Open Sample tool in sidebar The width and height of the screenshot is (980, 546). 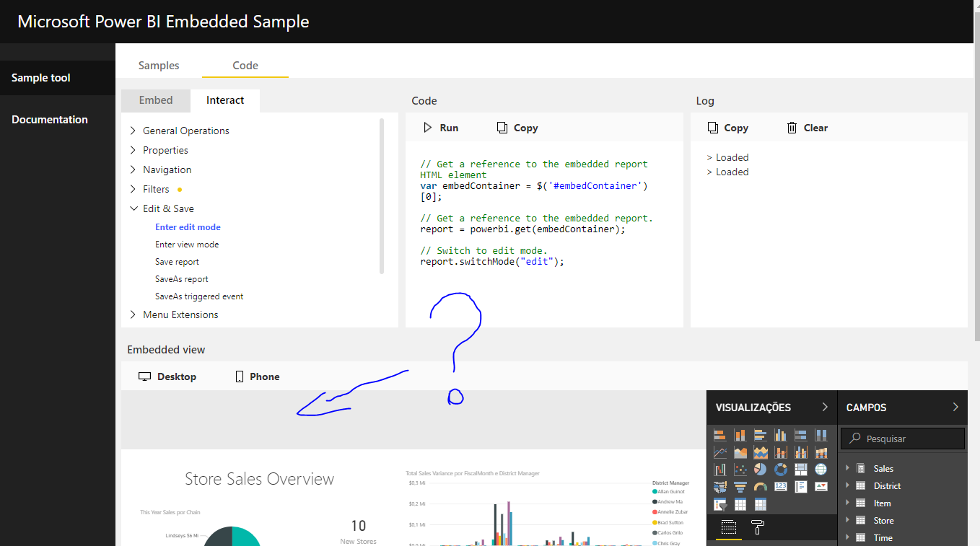coord(58,78)
